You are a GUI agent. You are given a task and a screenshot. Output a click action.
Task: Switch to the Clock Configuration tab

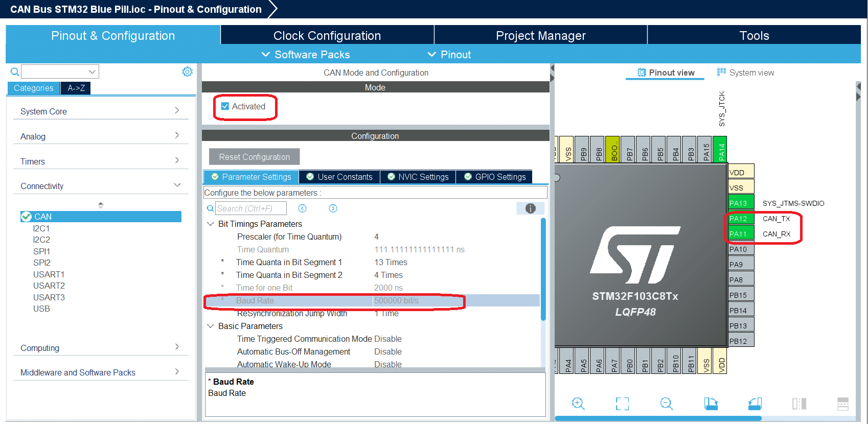(327, 35)
